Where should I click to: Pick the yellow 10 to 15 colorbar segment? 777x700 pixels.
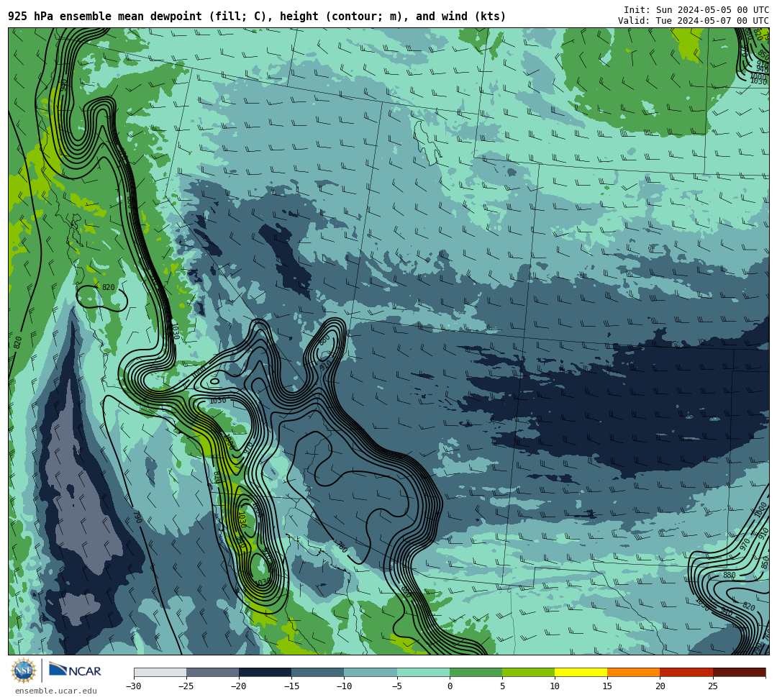pyautogui.click(x=581, y=672)
